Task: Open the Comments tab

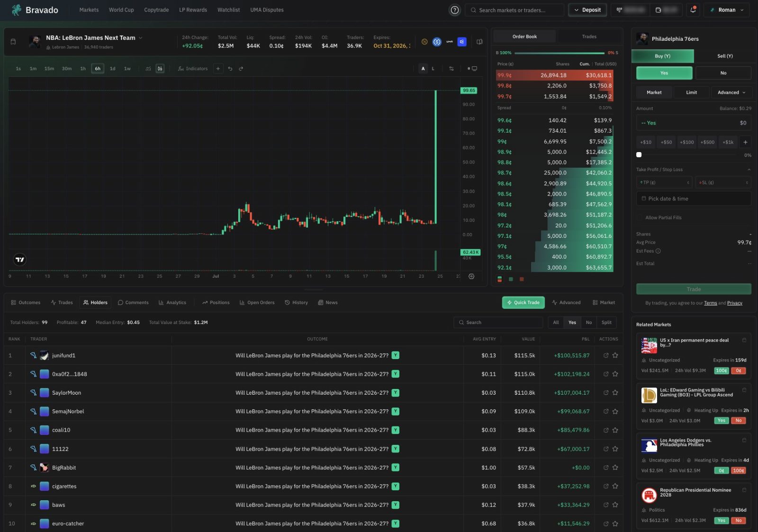Action: click(x=133, y=303)
